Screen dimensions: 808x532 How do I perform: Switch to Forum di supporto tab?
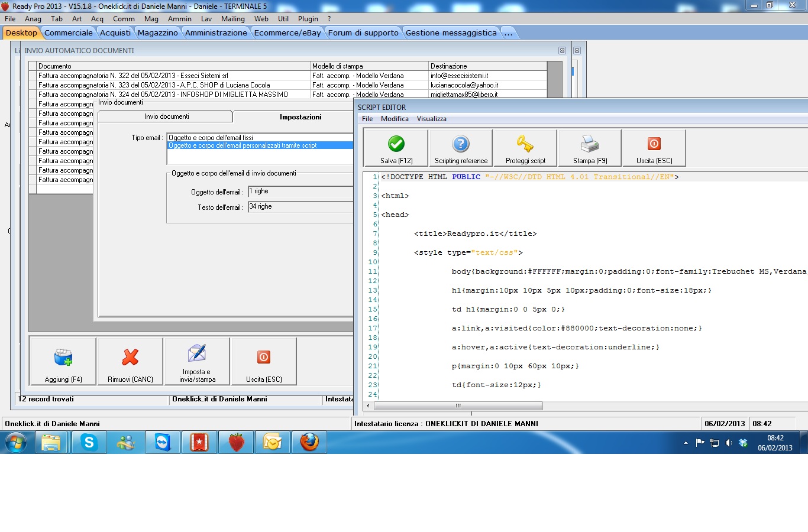(x=363, y=33)
